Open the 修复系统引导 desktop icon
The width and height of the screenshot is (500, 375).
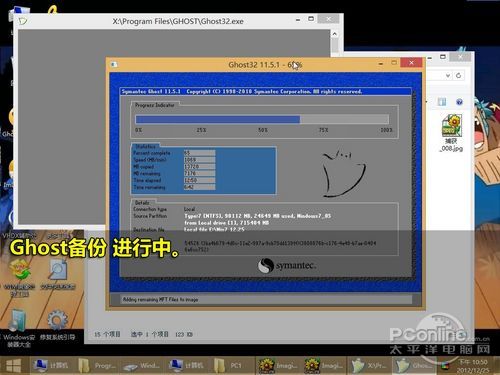(57, 325)
